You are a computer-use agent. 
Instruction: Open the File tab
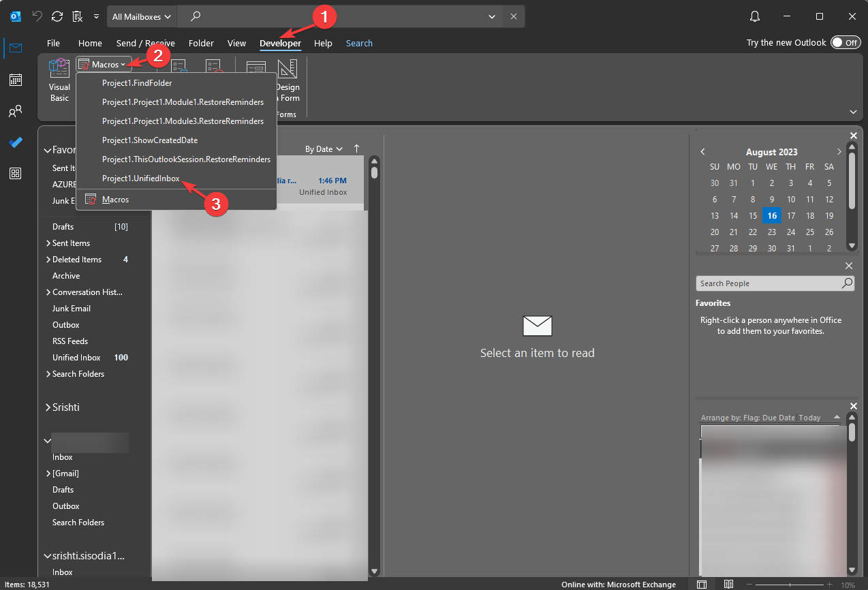[53, 43]
